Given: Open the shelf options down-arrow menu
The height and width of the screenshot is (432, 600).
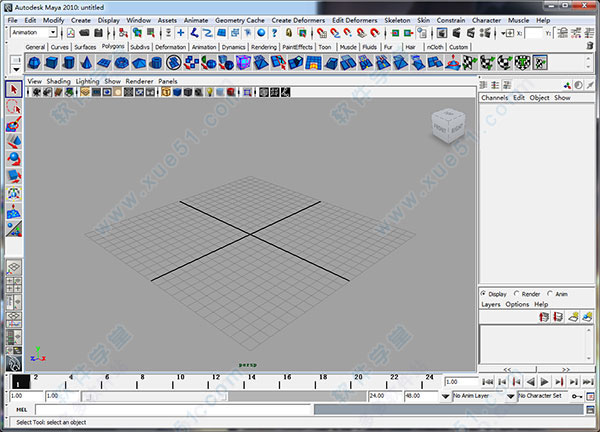Looking at the screenshot, I should click(x=16, y=70).
